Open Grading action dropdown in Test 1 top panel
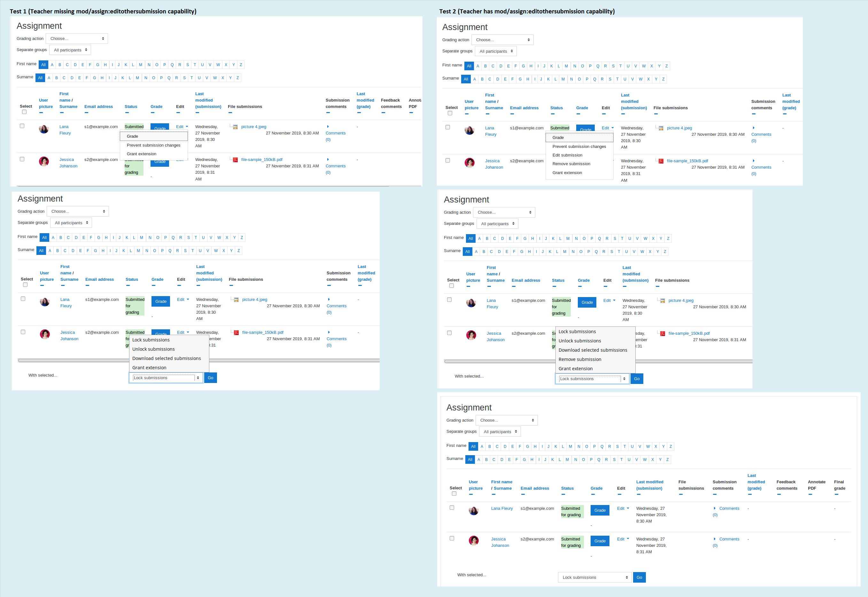 (x=77, y=39)
